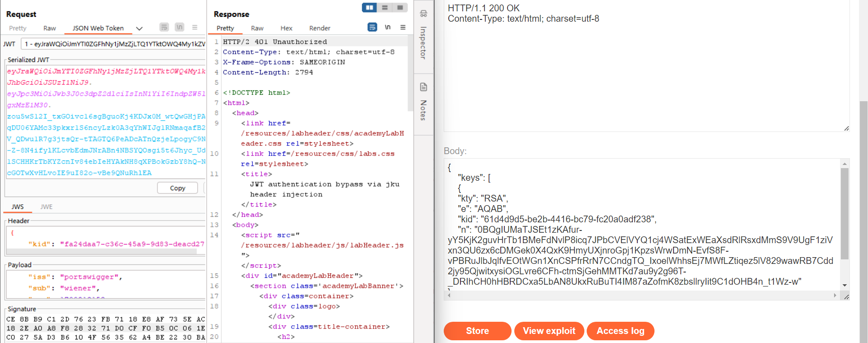The height and width of the screenshot is (343, 868).
Task: Click the exploit server Head text area
Action: tap(646, 66)
